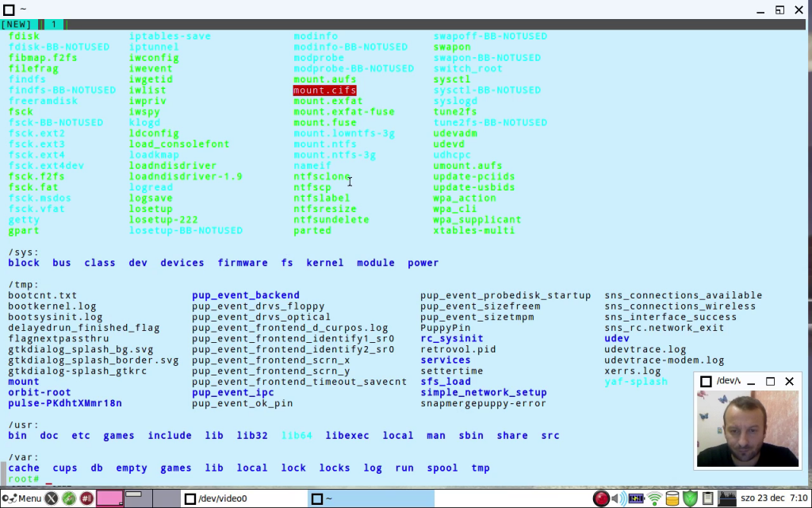Launch the green web browser icon
Screen dimensions: 812x508
click(x=69, y=498)
